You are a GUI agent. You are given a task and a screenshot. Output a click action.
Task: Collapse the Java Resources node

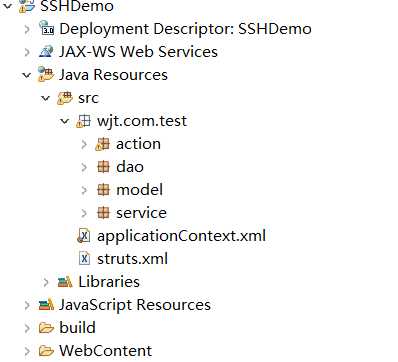(27, 75)
